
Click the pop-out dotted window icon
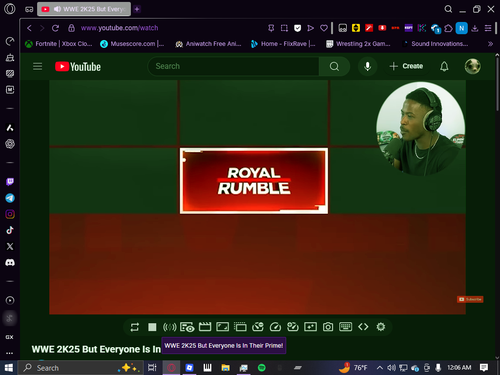[x=240, y=327]
